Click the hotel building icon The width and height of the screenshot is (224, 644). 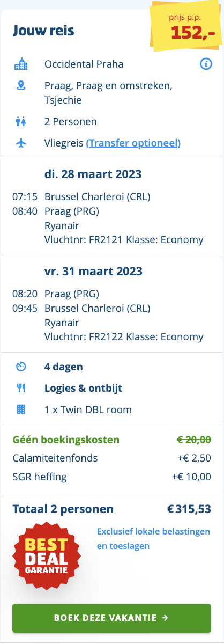point(21,64)
